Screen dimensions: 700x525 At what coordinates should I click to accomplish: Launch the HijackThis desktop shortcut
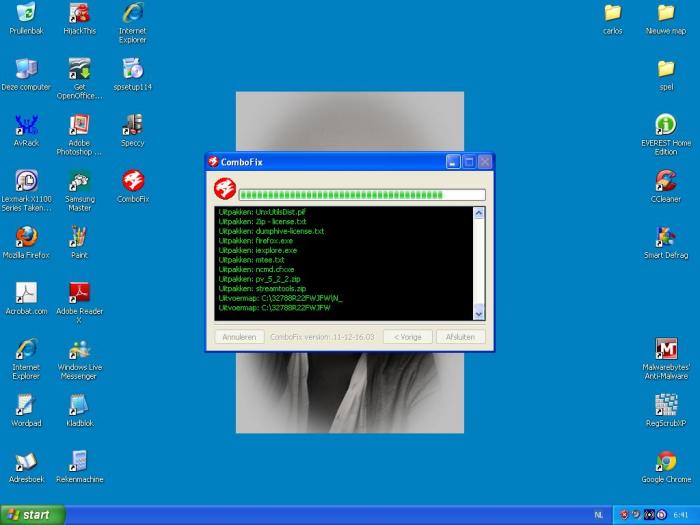(79, 18)
